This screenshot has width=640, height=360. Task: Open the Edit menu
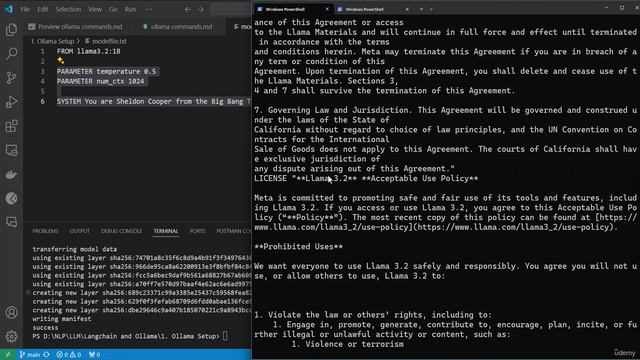click(42, 9)
